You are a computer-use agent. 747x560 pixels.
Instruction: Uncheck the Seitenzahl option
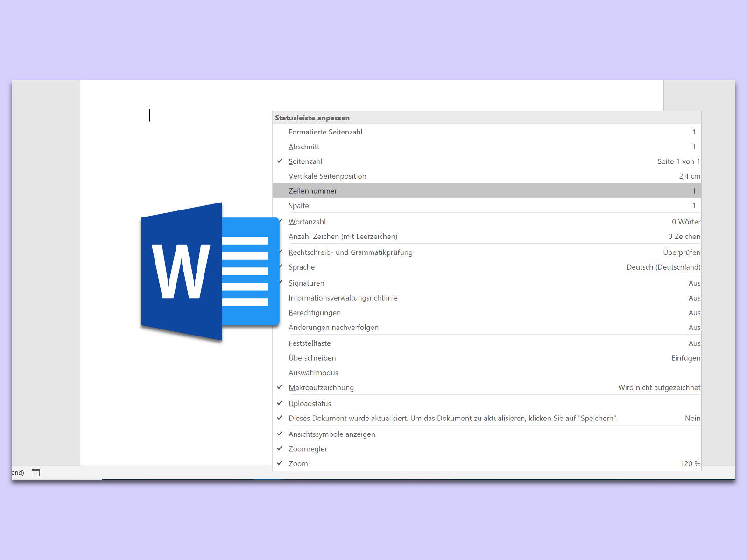pyautogui.click(x=486, y=161)
